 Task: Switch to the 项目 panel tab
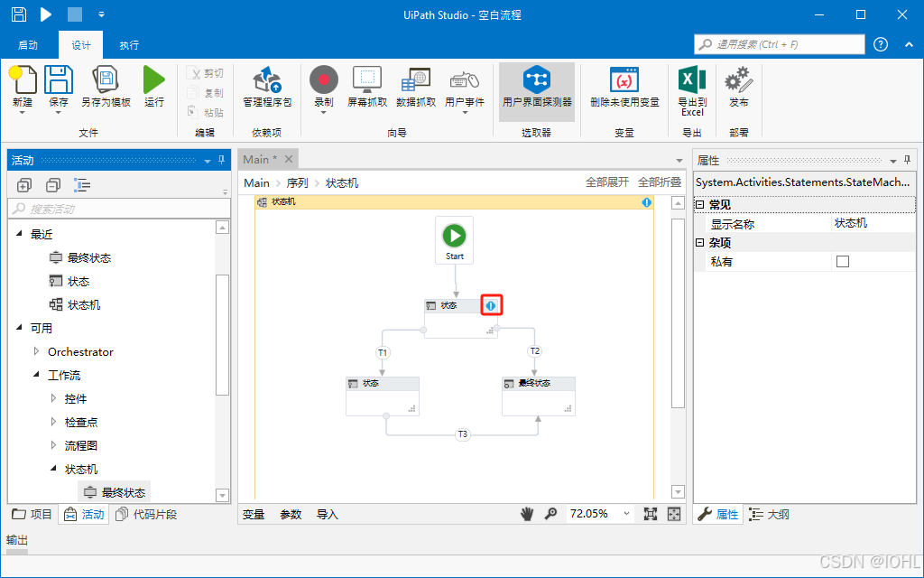pyautogui.click(x=32, y=514)
